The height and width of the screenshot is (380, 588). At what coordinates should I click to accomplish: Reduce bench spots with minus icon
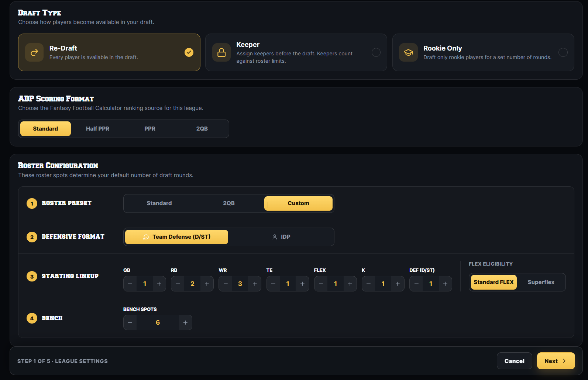(x=130, y=322)
